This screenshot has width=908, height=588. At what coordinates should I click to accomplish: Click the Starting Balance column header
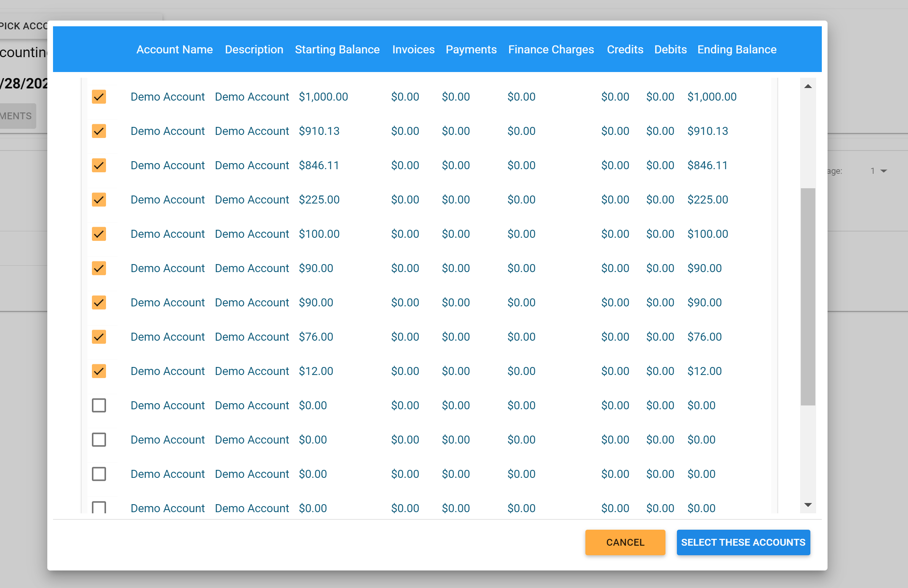(337, 50)
